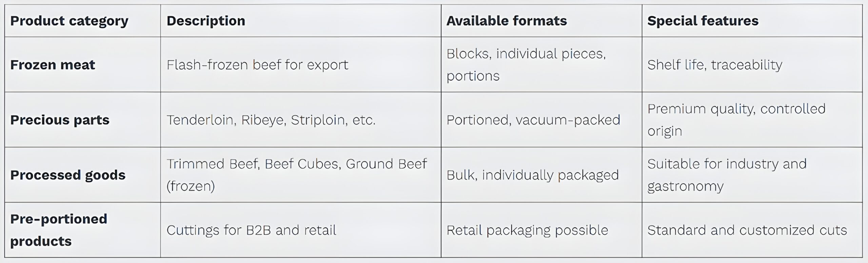Click the Frozen meat row label
Image resolution: width=868 pixels, height=263 pixels.
pos(53,65)
